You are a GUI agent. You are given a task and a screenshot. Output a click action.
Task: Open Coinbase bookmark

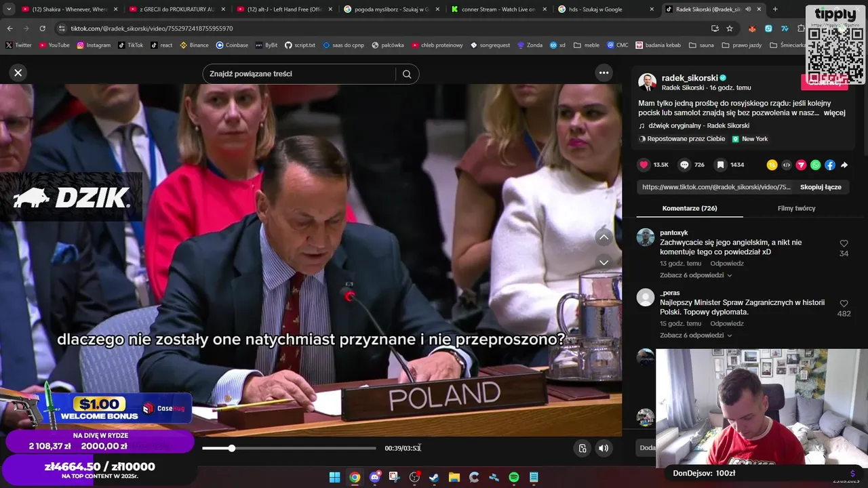pos(232,45)
